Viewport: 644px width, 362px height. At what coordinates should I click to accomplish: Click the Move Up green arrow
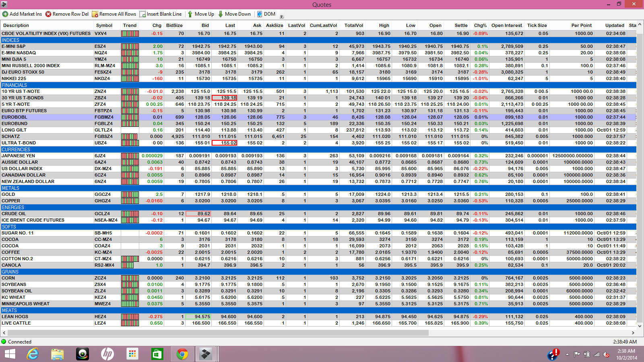(190, 14)
